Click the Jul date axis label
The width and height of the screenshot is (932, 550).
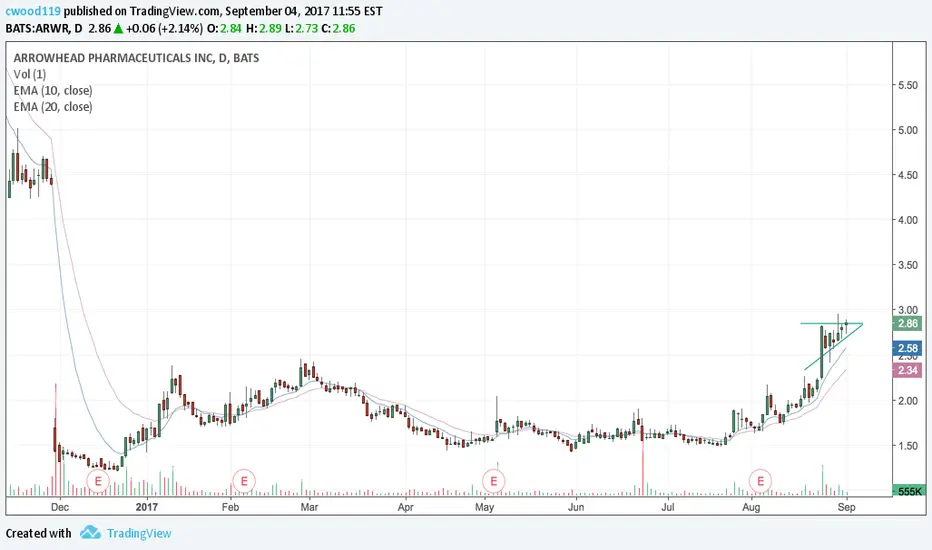click(x=668, y=507)
